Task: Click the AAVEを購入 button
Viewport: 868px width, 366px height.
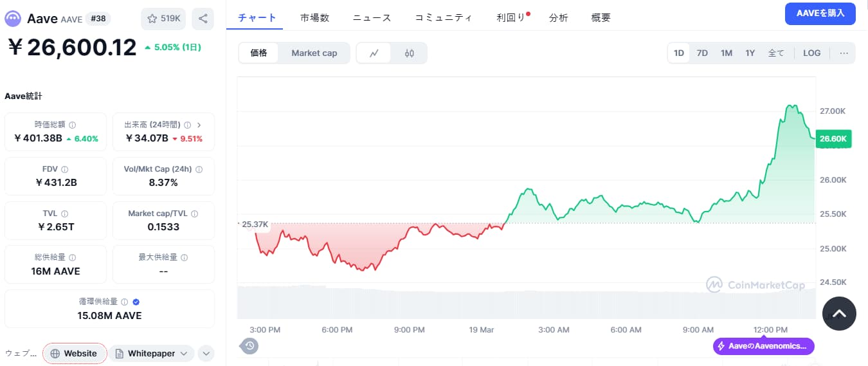Action: (820, 14)
